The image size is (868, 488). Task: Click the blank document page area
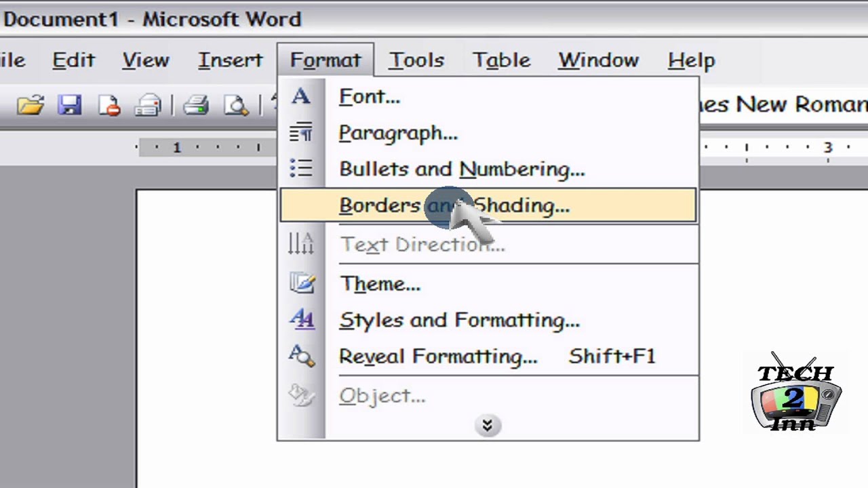pos(203,339)
